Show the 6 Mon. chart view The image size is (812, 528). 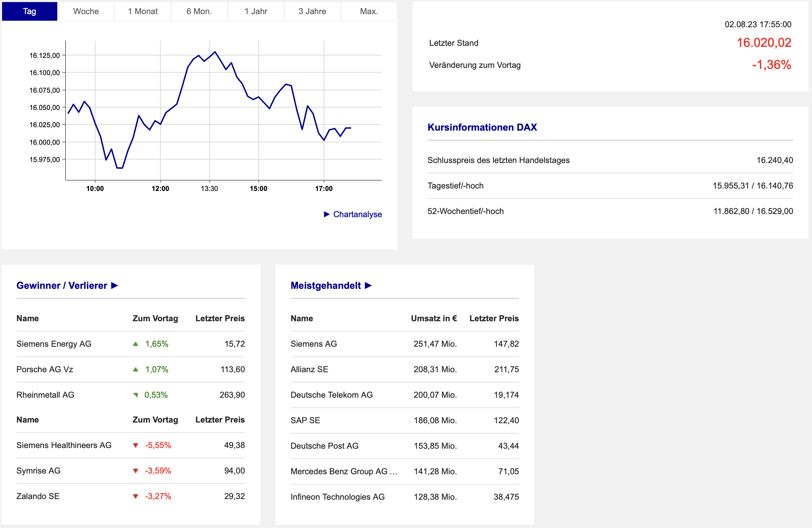[x=199, y=11]
